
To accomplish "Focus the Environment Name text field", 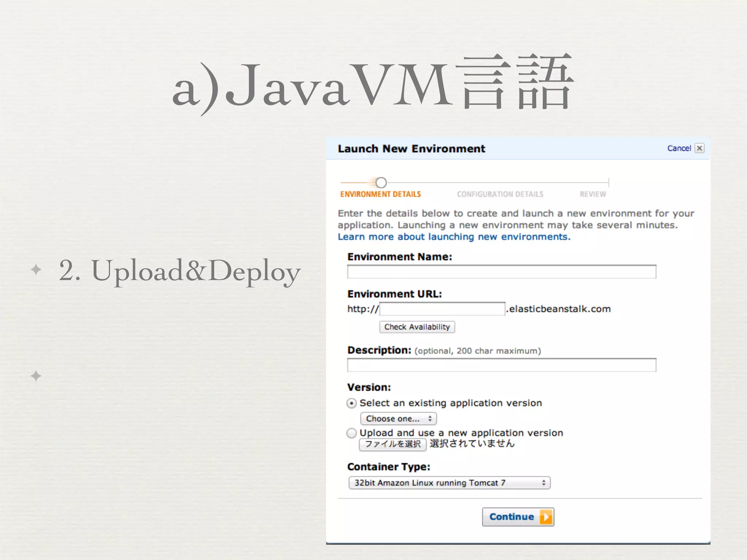I will [502, 272].
